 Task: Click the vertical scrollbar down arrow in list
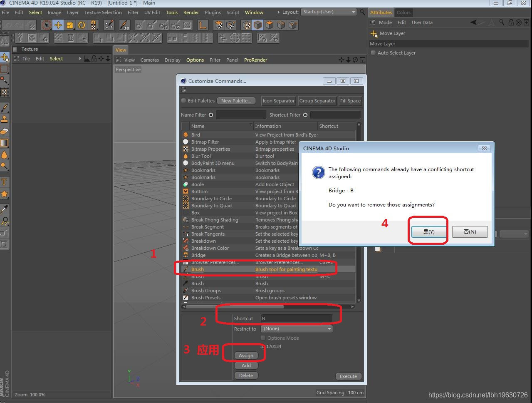[359, 301]
